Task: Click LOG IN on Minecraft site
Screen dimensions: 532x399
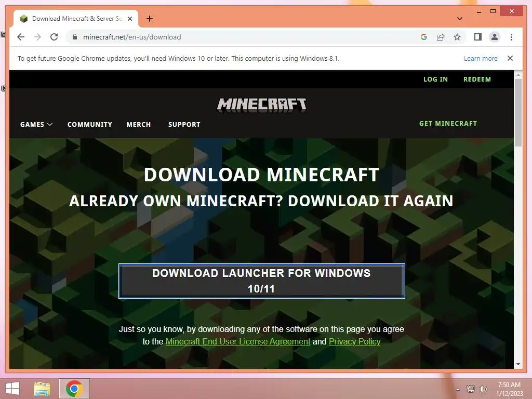Action: [435, 79]
